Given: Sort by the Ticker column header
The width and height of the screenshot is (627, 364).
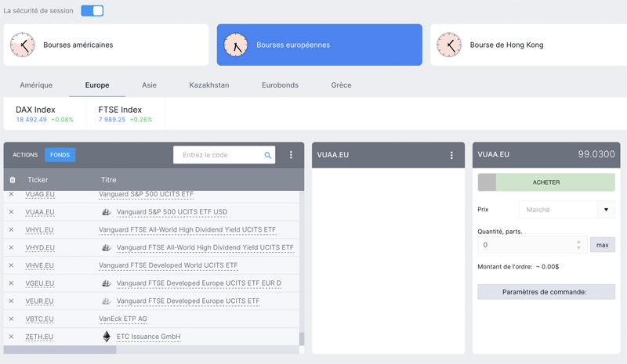Looking at the screenshot, I should tap(38, 180).
